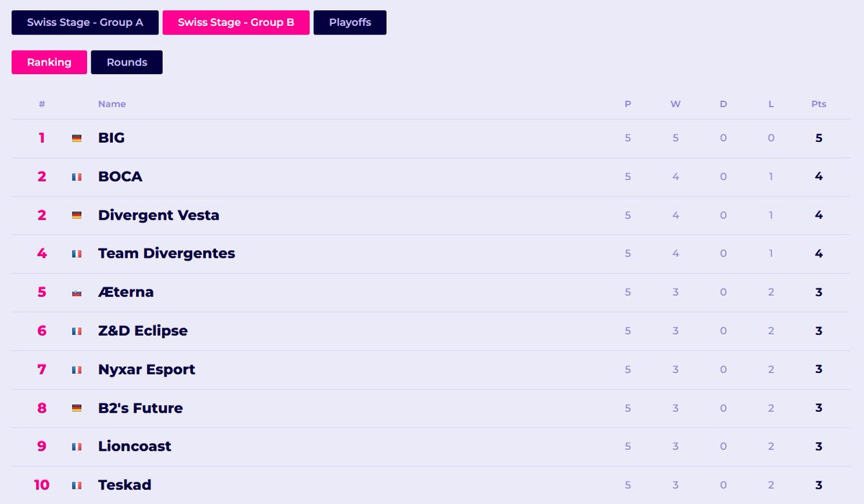Image resolution: width=864 pixels, height=504 pixels.
Task: Click the # column header
Action: click(42, 104)
